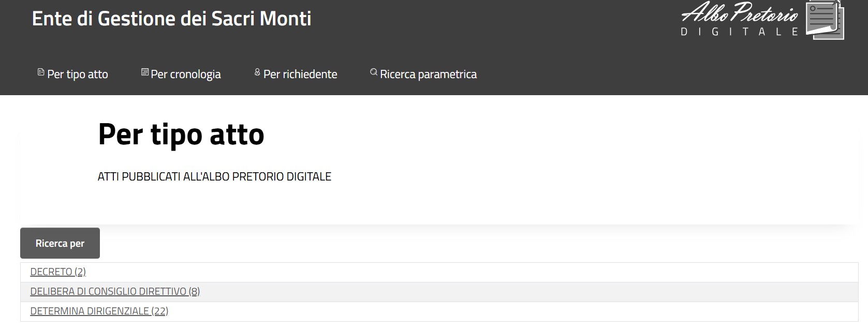Image resolution: width=868 pixels, height=330 pixels.
Task: Open the DECRETO (2) link
Action: pyautogui.click(x=58, y=272)
